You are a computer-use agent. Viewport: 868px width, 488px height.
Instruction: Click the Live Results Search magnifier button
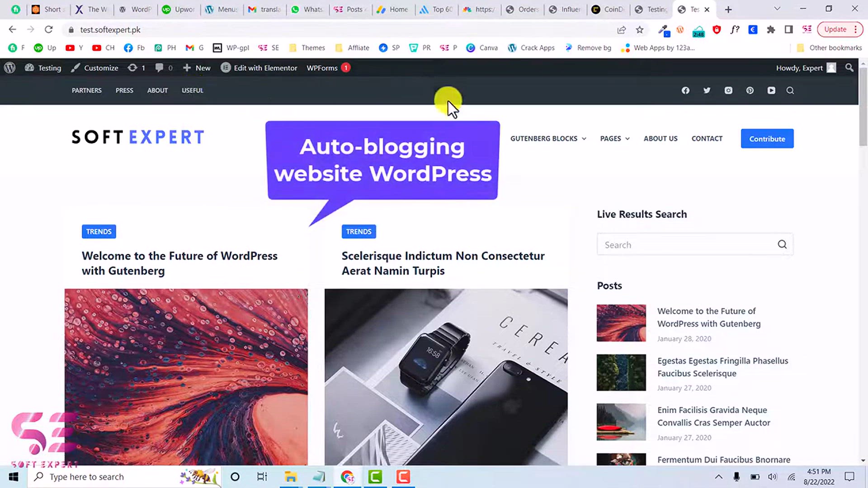pyautogui.click(x=782, y=244)
